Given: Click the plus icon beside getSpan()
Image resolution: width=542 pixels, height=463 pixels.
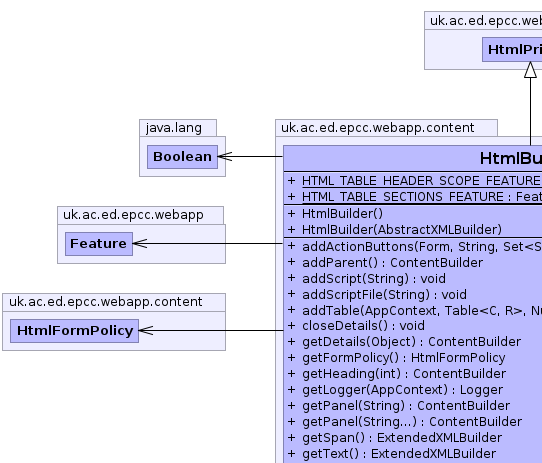Looking at the screenshot, I should (x=291, y=437).
